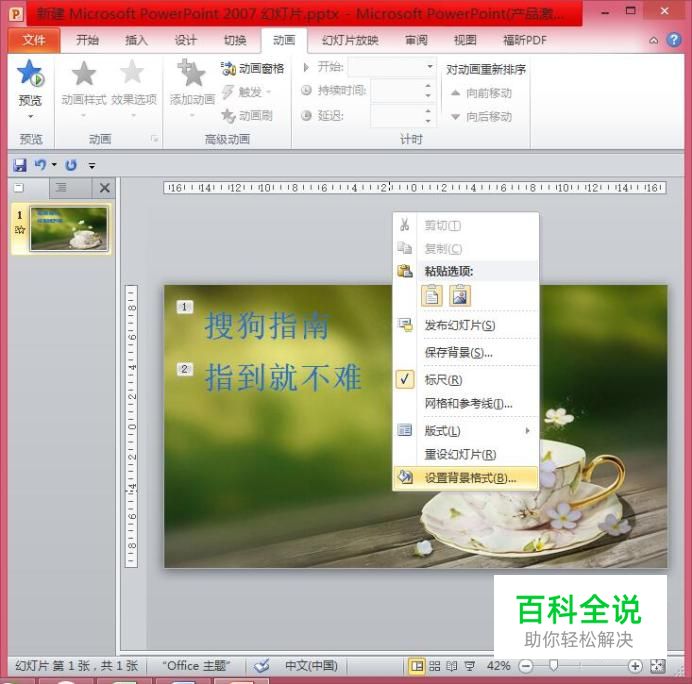Viewport: 692px width, 684px height.
Task: Open the Animation Styles gallery
Action: [84, 89]
